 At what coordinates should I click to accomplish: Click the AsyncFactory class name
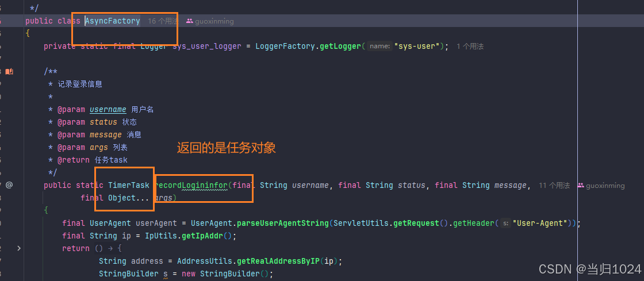click(113, 21)
